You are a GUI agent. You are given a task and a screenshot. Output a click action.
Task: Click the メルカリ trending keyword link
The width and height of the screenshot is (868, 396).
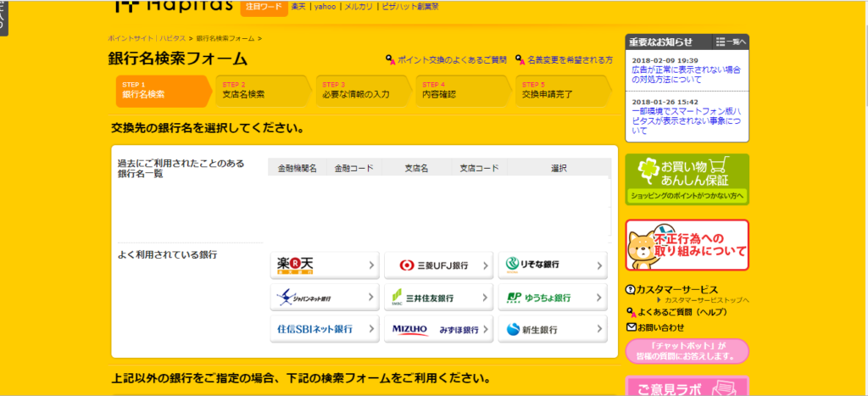359,7
